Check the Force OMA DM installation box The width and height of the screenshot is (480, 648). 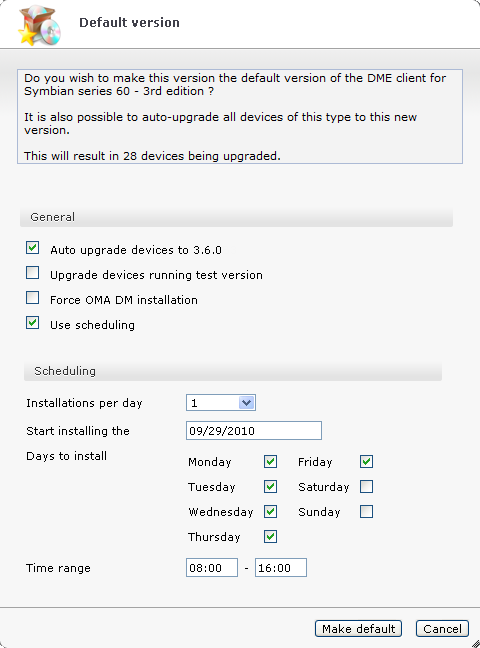[x=33, y=298]
